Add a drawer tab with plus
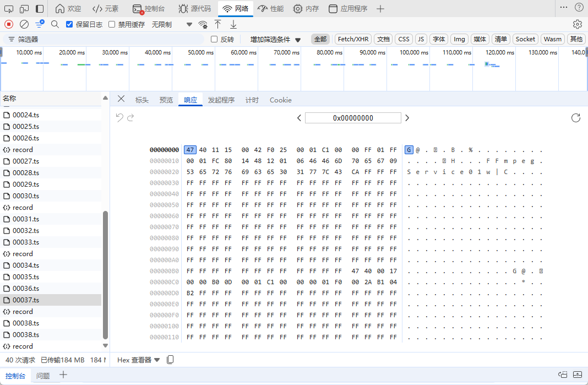Viewport: 588px width, 385px height. pyautogui.click(x=63, y=375)
